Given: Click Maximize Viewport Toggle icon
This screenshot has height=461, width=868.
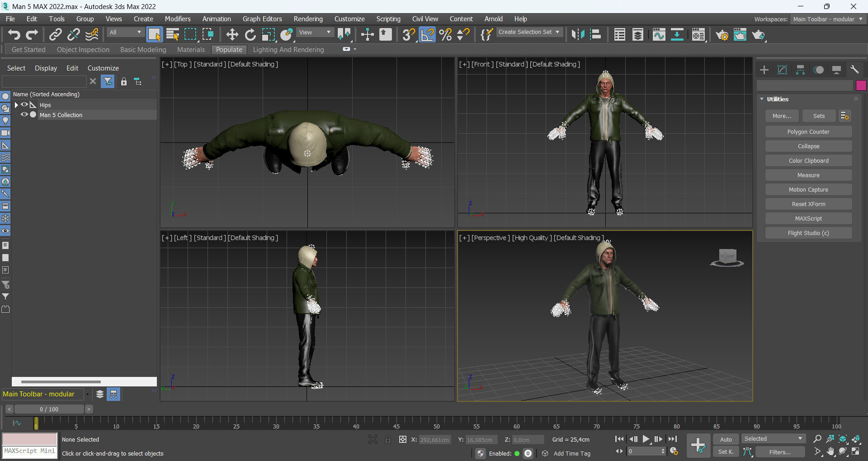Looking at the screenshot, I should (856, 452).
